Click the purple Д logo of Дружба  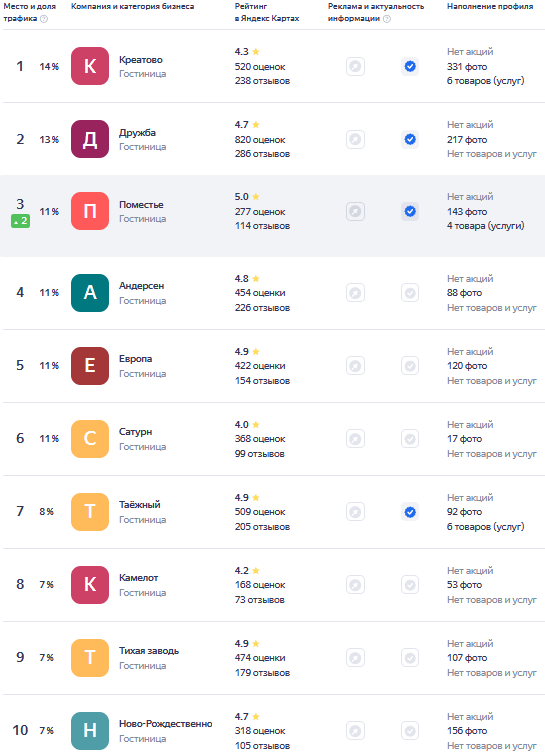[x=90, y=139]
